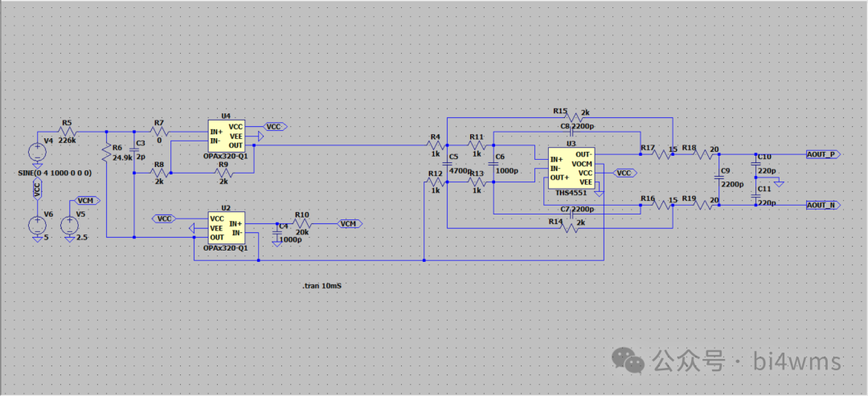Image resolution: width=868 pixels, height=396 pixels.
Task: Select the V5 2.5V voltage source
Action: [69, 225]
